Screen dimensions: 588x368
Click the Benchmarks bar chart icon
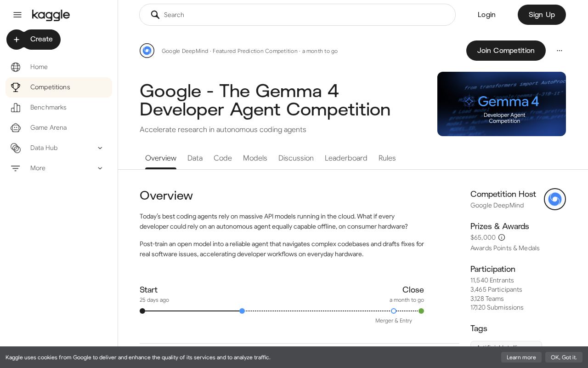(16, 108)
